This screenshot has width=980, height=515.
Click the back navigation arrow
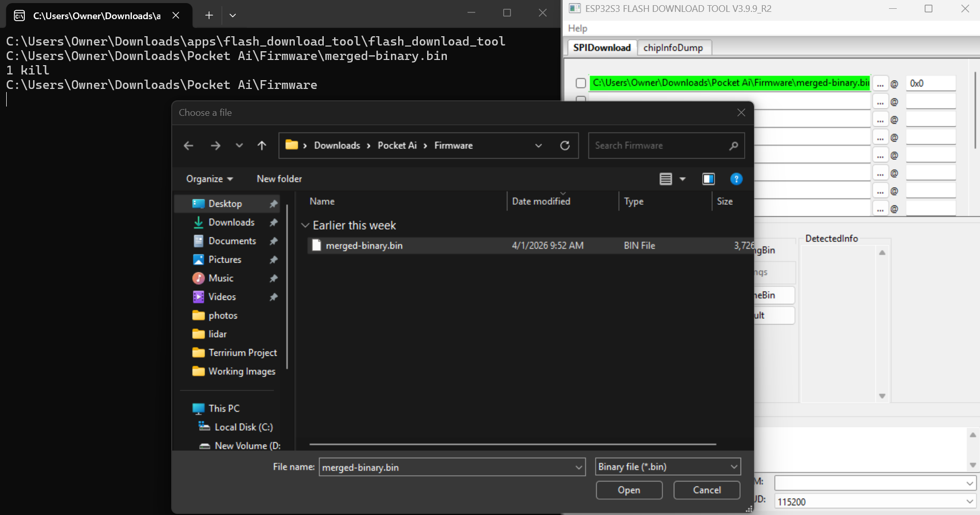point(188,145)
